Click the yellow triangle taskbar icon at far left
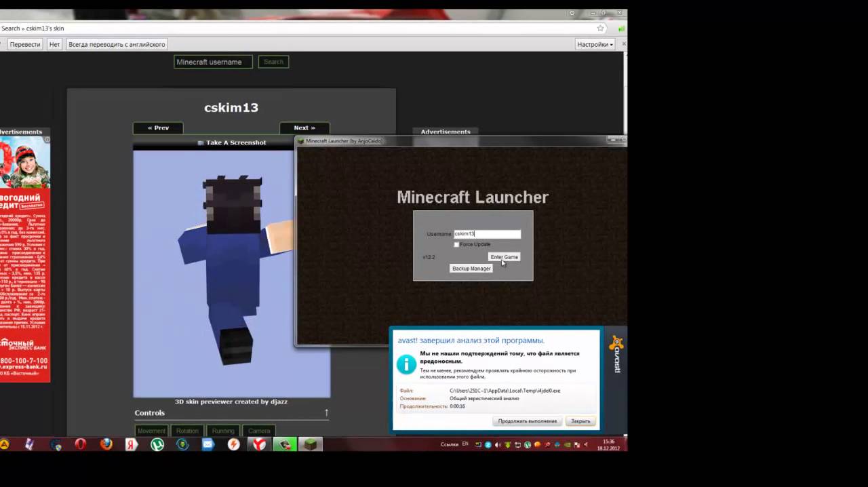Image resolution: width=868 pixels, height=487 pixels. click(4, 444)
